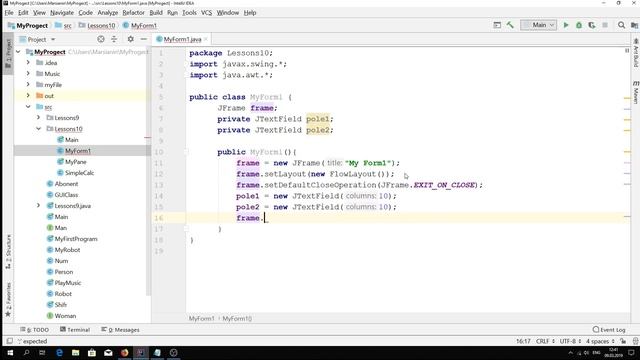640x360 pixels.
Task: Change 4 spaces indent setting
Action: 600,341
